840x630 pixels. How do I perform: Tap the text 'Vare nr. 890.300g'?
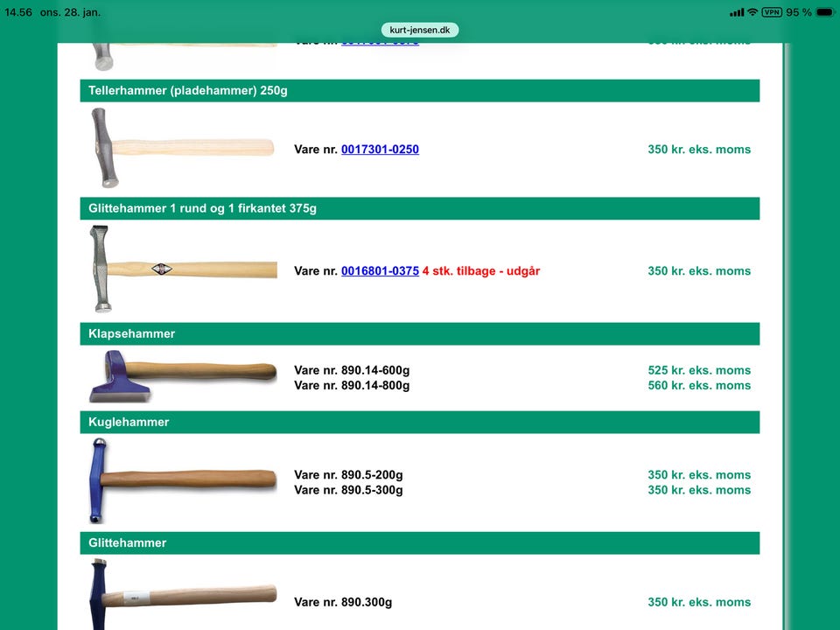pyautogui.click(x=343, y=602)
